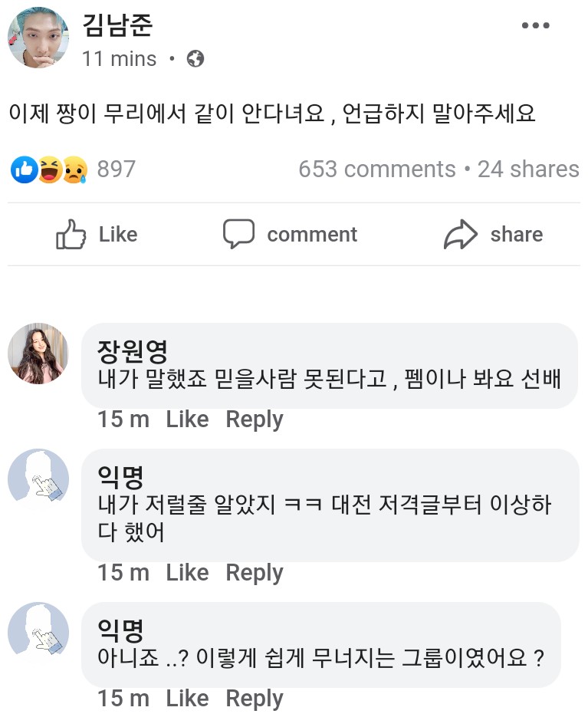588x727 pixels.
Task: Click the blue thumbs-up reaction icon
Action: tap(24, 169)
